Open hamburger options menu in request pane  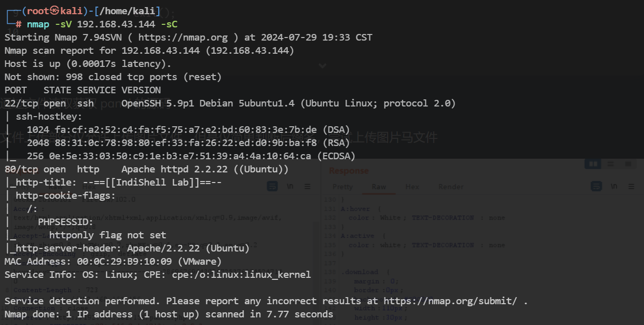point(307,187)
